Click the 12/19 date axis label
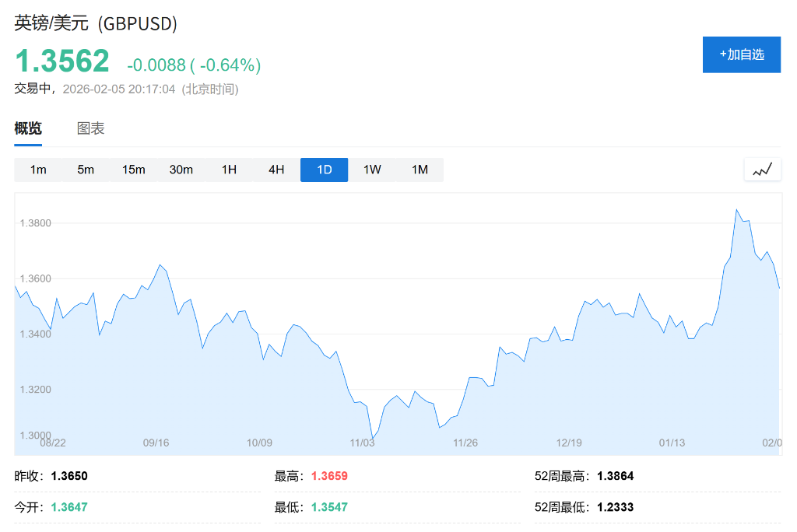 tap(569, 443)
